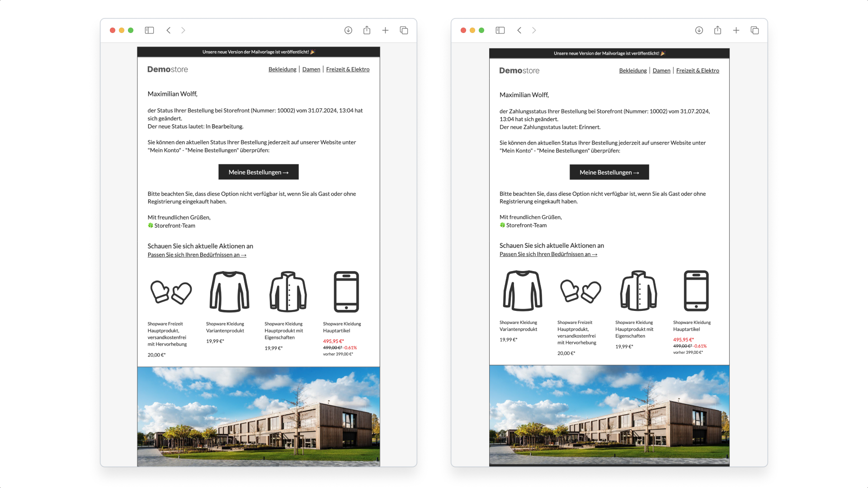868x488 pixels.
Task: Follow 'Passen Sie sich Ihren Bedürfnissen an' right email
Action: [548, 254]
